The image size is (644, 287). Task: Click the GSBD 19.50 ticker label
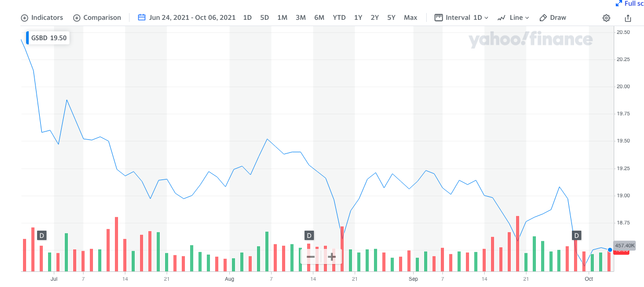pyautogui.click(x=48, y=38)
